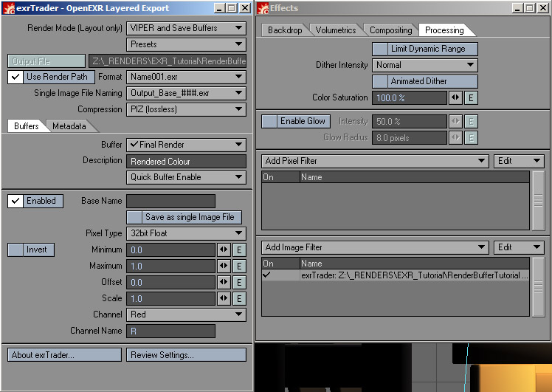Expand the Compression PIZ dropdown
The width and height of the screenshot is (552, 392).
coord(186,109)
